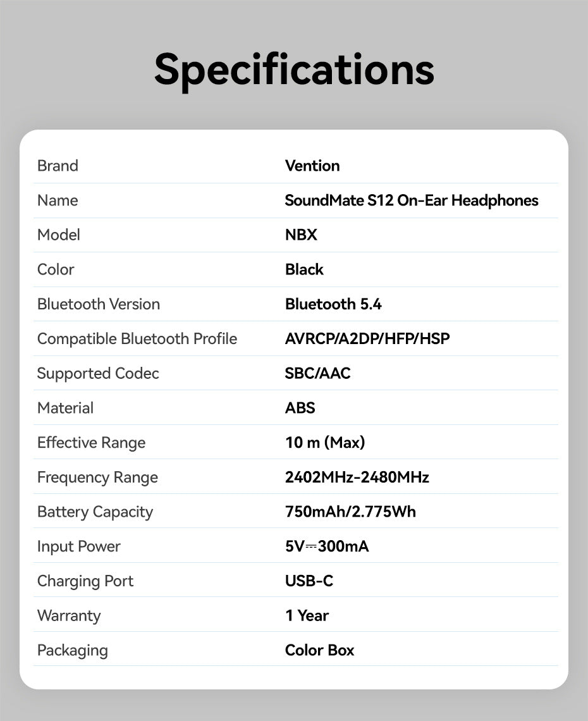Screen dimensions: 588x721
Task: Click the ABS material value
Action: click(300, 408)
